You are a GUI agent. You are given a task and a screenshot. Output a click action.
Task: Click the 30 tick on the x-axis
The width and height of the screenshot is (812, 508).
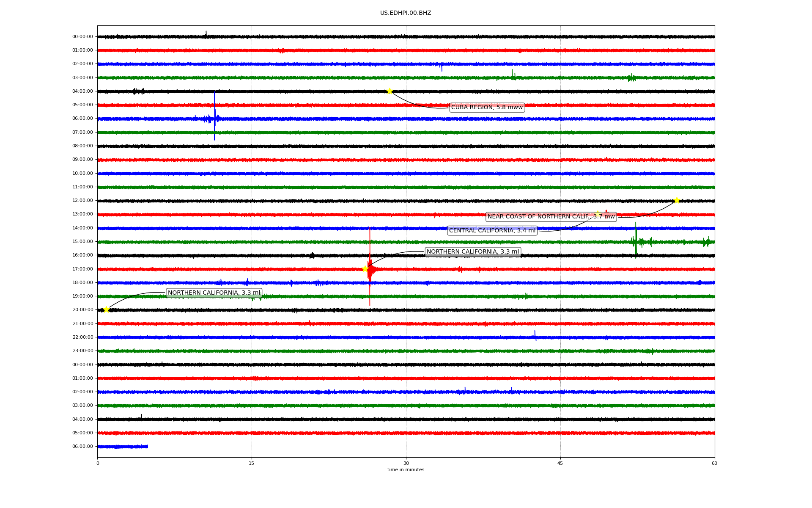point(406,463)
